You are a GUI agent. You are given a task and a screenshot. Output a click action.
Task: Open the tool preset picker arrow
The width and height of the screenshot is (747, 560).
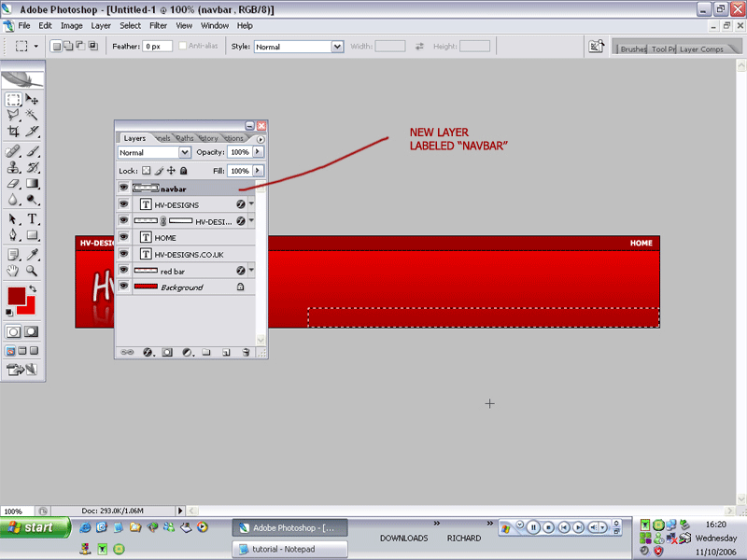pyautogui.click(x=35, y=46)
